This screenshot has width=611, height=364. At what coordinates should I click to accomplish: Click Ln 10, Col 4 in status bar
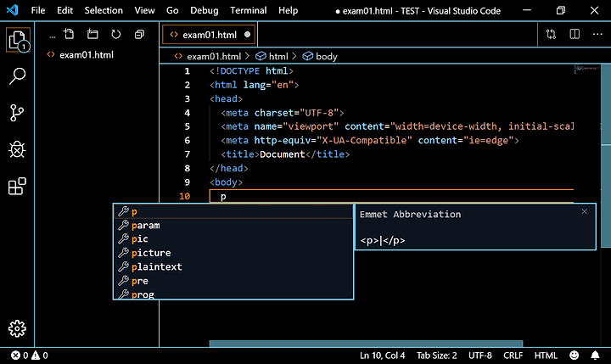click(382, 356)
